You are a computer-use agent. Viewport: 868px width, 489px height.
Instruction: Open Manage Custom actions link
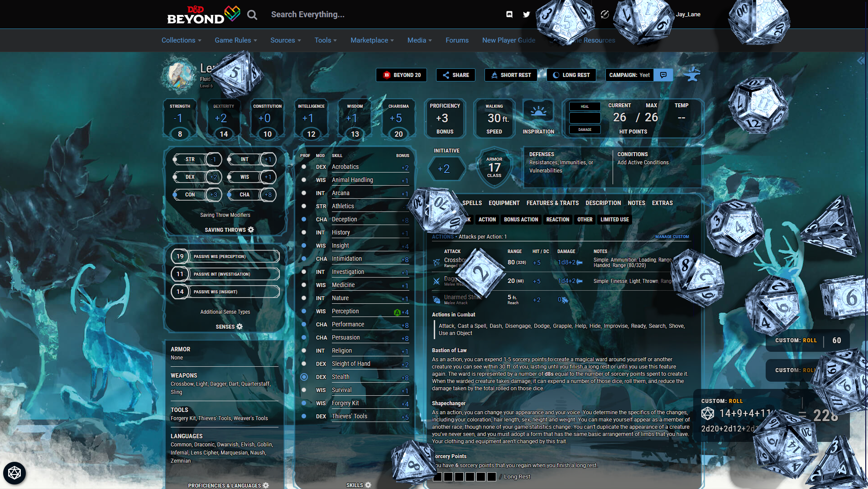[672, 237]
